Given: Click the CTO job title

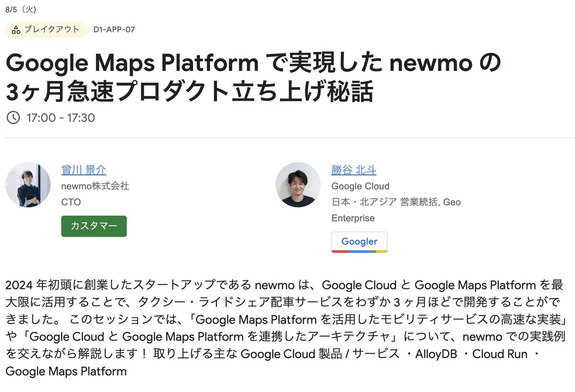Looking at the screenshot, I should tap(71, 202).
